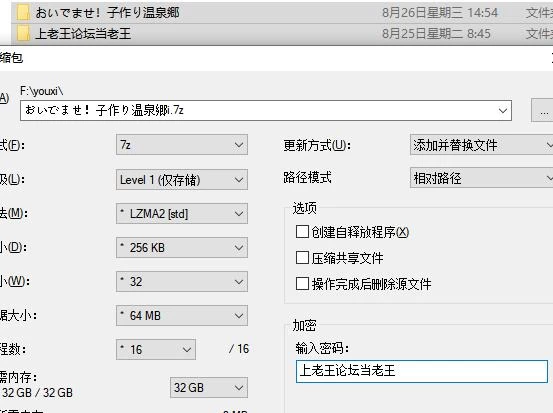The width and height of the screenshot is (553, 413).
Task: Click the password field containing 上老王论坛当老王
Action: pos(422,371)
